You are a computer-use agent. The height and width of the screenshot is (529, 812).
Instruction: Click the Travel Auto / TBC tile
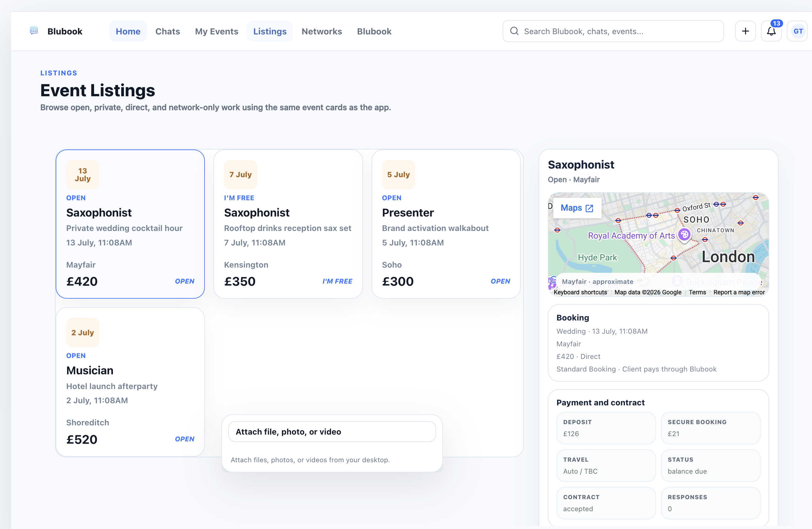606,465
